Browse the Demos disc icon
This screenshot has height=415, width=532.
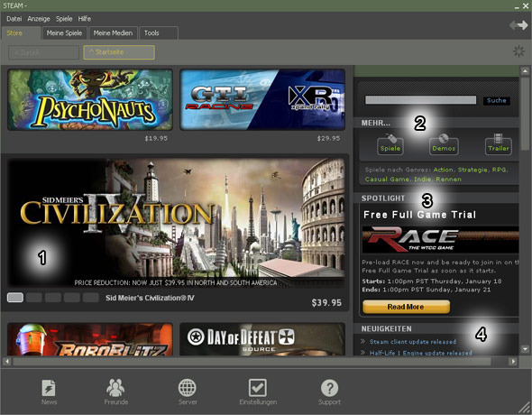coord(444,144)
